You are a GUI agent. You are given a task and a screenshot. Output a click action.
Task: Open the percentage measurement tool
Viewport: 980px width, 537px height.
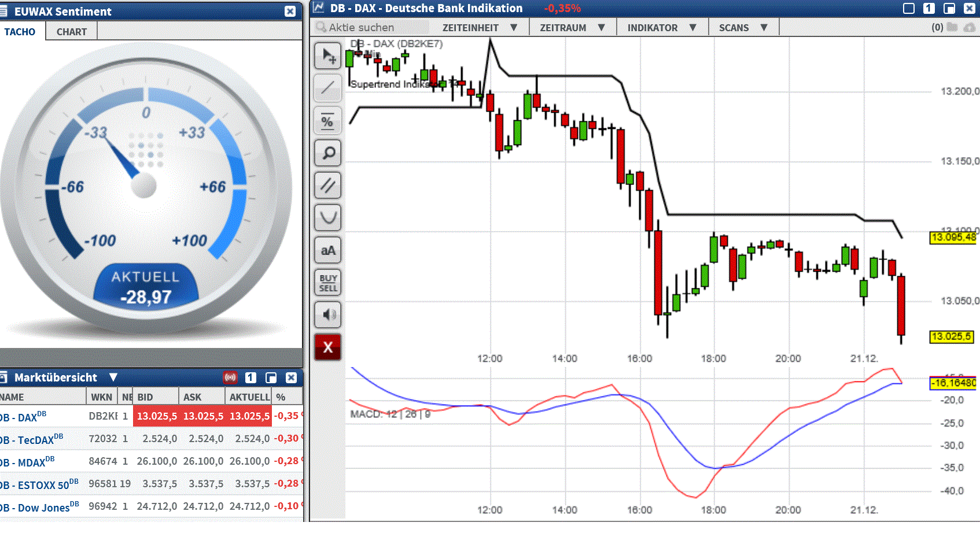pos(327,121)
